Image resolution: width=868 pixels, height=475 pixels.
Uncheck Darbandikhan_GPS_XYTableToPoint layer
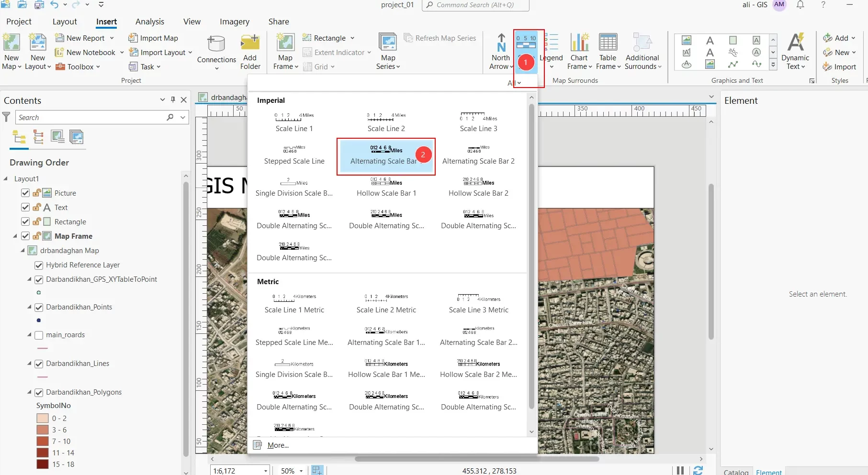click(39, 279)
